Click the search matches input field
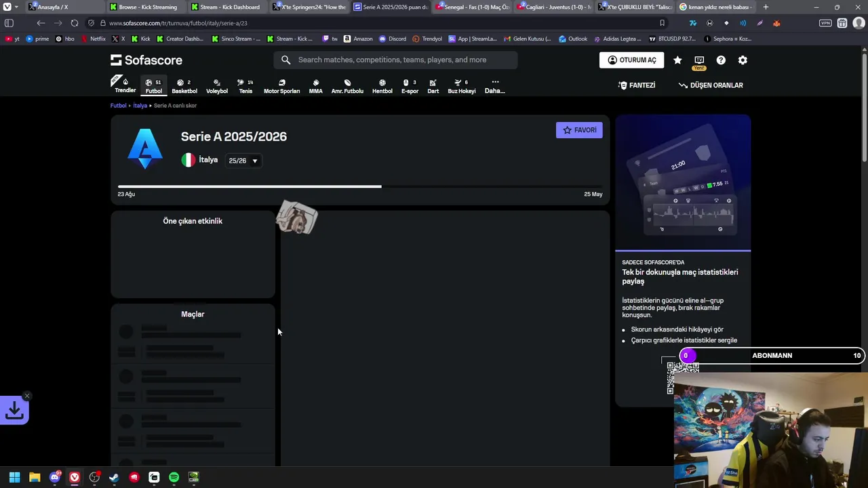868x488 pixels. (x=395, y=60)
